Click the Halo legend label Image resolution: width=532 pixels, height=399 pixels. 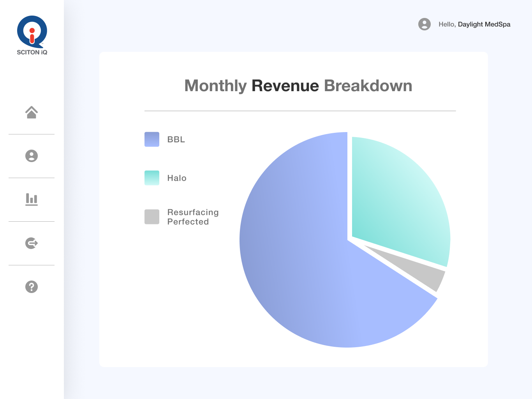coord(177,178)
